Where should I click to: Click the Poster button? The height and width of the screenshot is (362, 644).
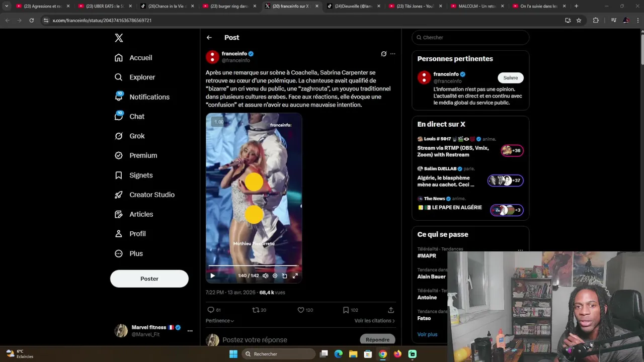149,279
